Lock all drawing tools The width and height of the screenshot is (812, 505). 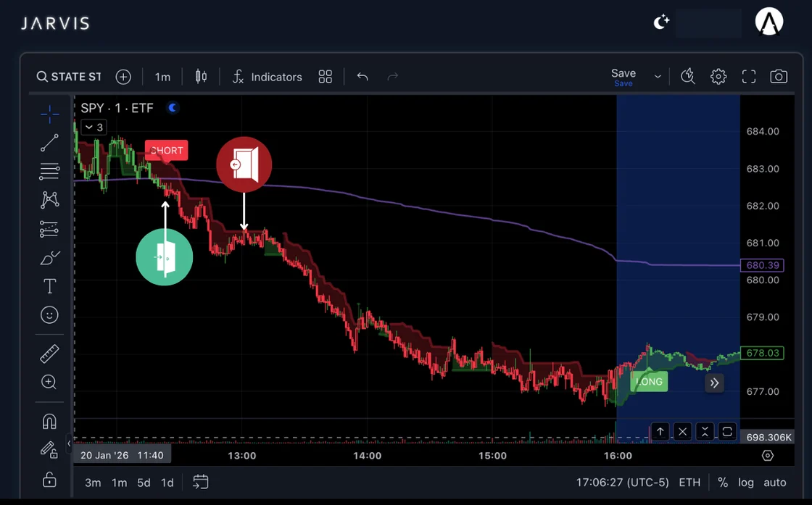pos(50,480)
